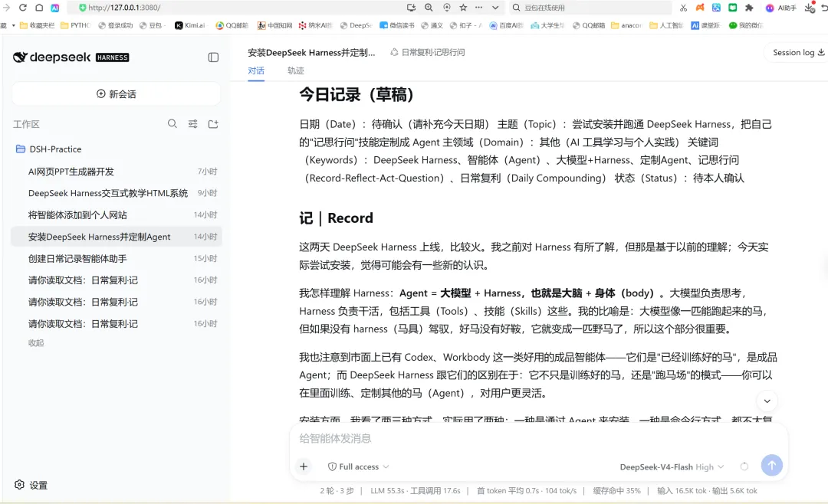
Task: Reload the page with the refresh icon
Action: (x=23, y=8)
